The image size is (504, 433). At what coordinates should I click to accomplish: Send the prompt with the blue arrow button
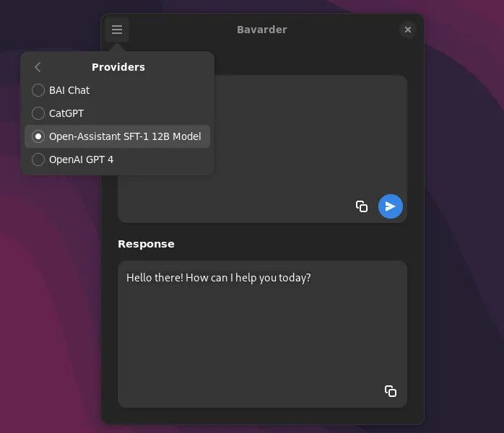click(x=391, y=206)
